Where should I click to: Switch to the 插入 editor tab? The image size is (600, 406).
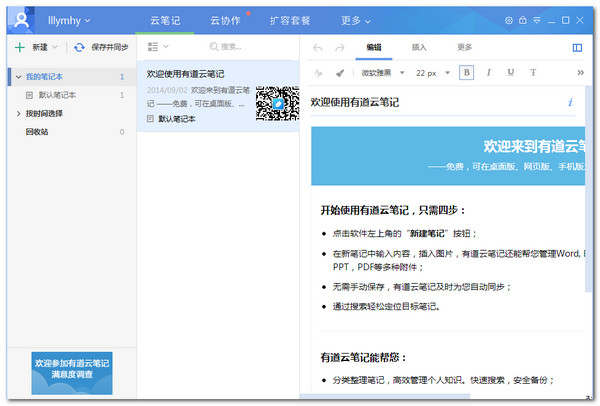click(x=419, y=47)
